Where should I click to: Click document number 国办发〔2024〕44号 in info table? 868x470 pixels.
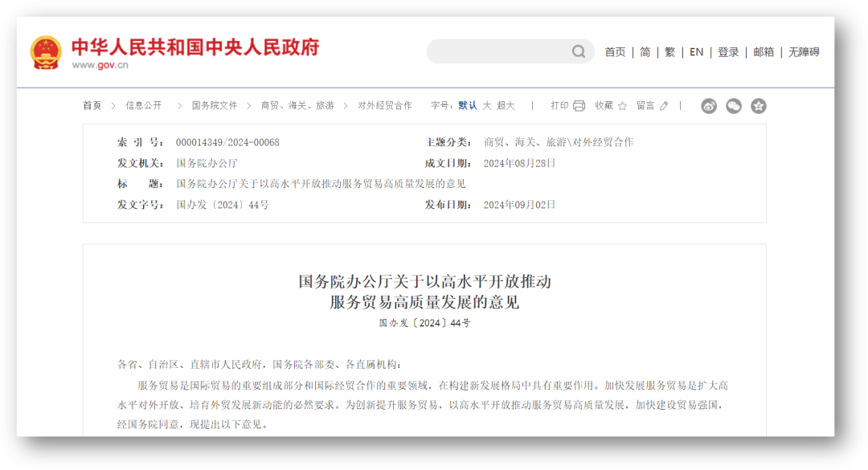click(223, 205)
